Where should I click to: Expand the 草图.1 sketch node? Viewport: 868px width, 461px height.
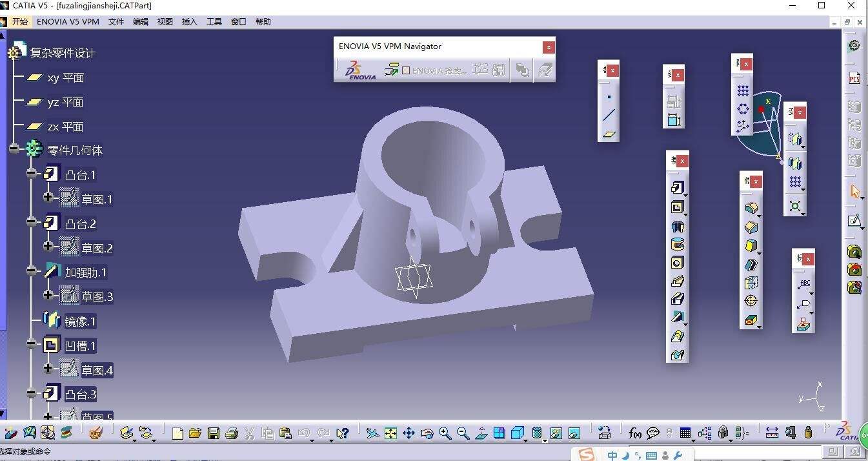(x=48, y=198)
